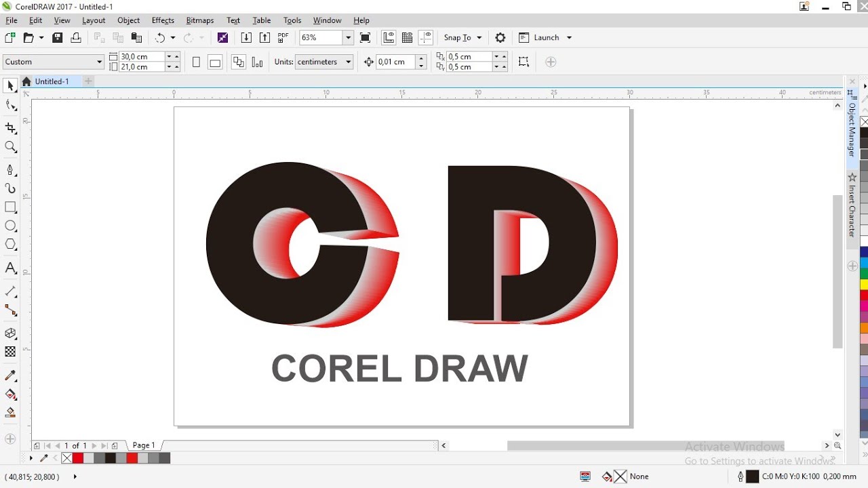This screenshot has height=488, width=868.
Task: Click the Import icon
Action: coord(246,38)
